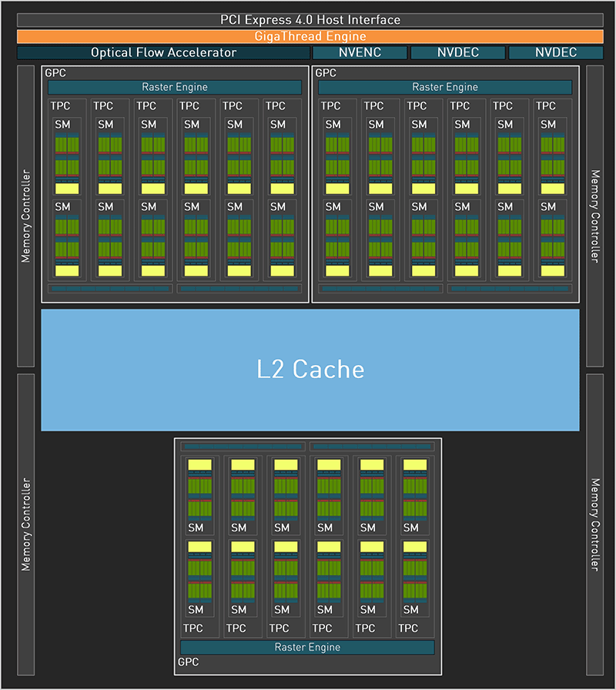Screen dimensions: 616x690
Task: Click the PCI Express 4.0 Host Interface bar
Action: pyautogui.click(x=310, y=20)
